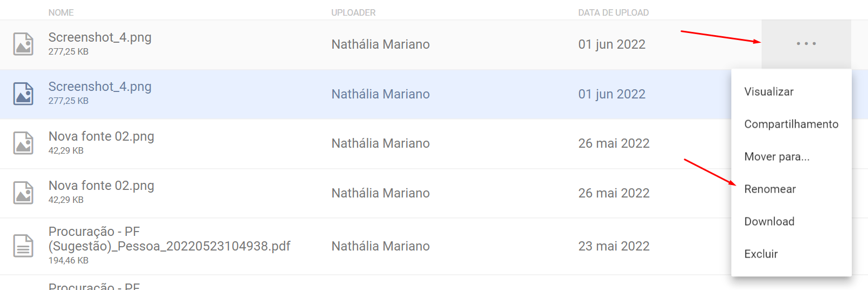Click the unhighlighted Screenshot_4.png file name
The width and height of the screenshot is (868, 290).
point(100,37)
